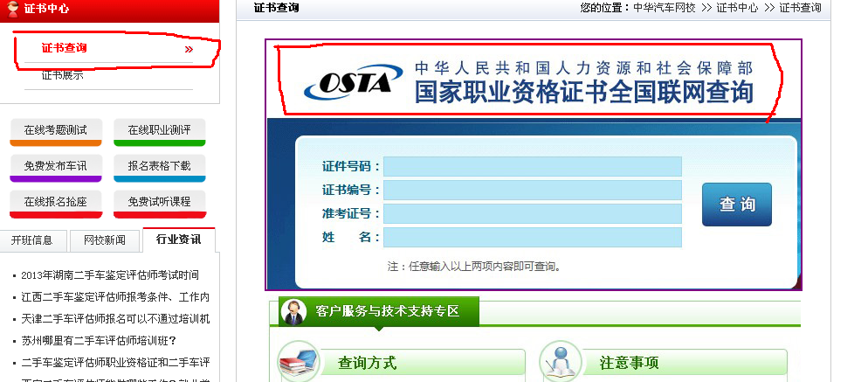868x382 pixels.
Task: Click the 姓名 input field
Action: point(532,237)
